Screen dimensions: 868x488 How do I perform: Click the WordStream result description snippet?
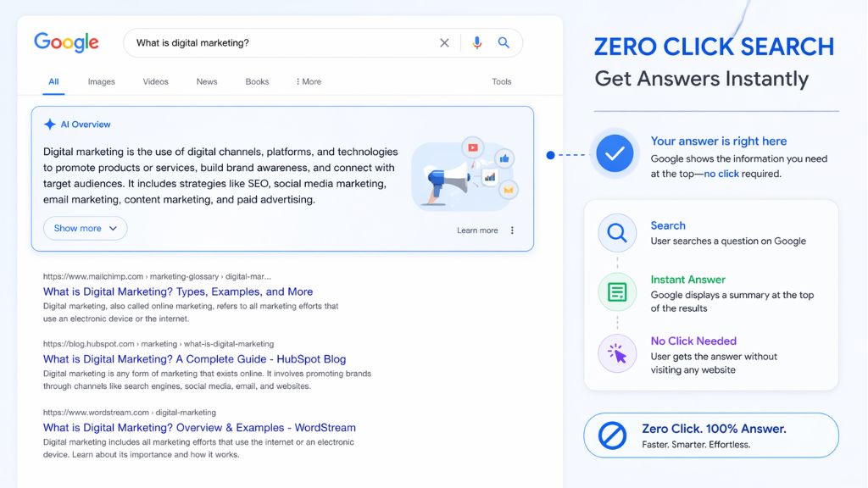click(198, 448)
